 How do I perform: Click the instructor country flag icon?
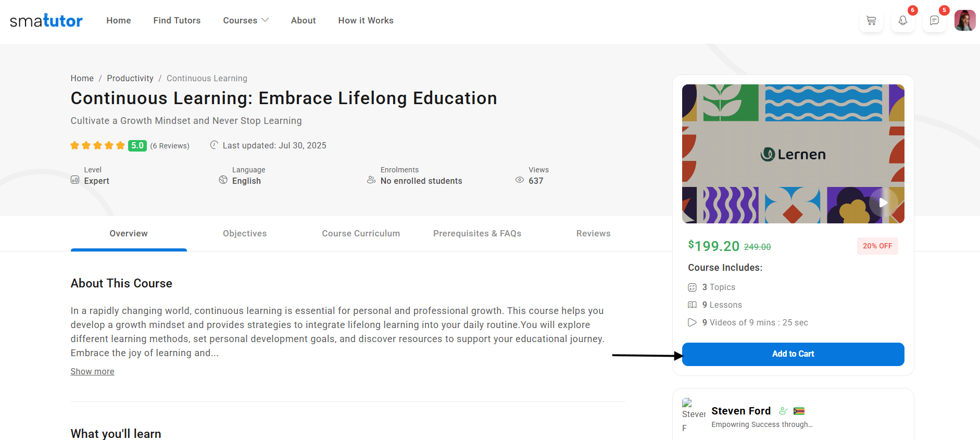pyautogui.click(x=799, y=411)
